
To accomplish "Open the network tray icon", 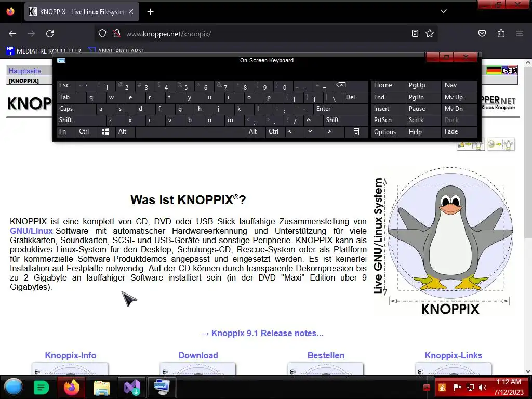I will coord(470,388).
